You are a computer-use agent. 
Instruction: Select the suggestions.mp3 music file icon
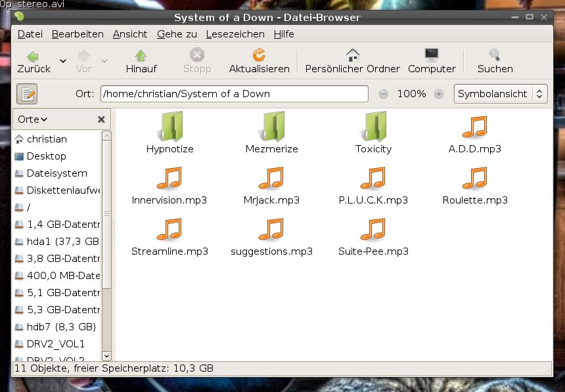(x=271, y=229)
